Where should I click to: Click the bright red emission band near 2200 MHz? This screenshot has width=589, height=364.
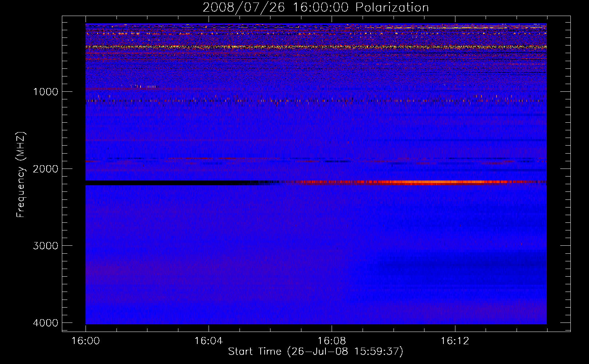pyautogui.click(x=419, y=182)
